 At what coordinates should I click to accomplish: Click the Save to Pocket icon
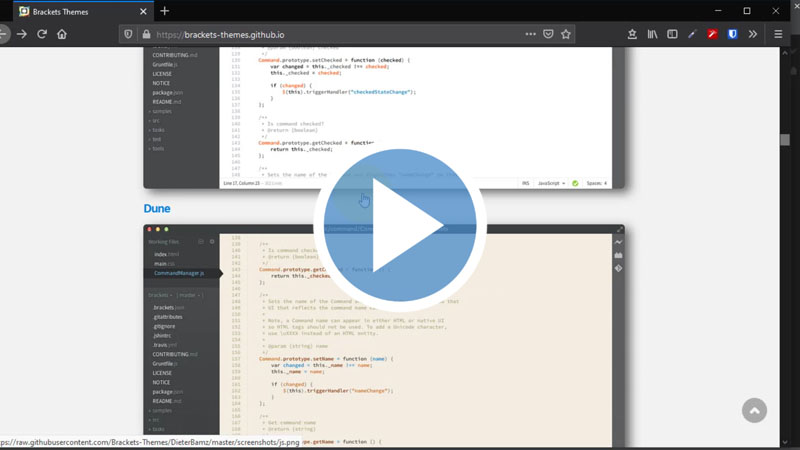point(548,34)
